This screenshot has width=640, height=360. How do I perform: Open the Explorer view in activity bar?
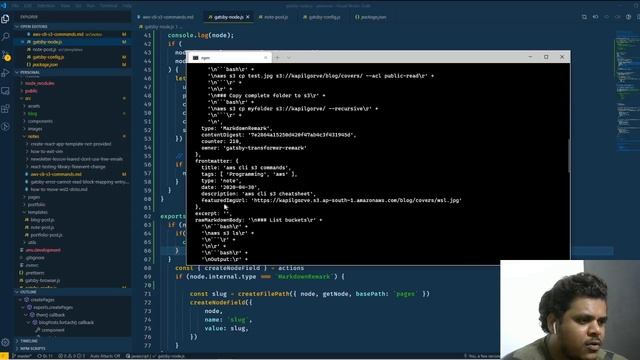click(x=5, y=19)
